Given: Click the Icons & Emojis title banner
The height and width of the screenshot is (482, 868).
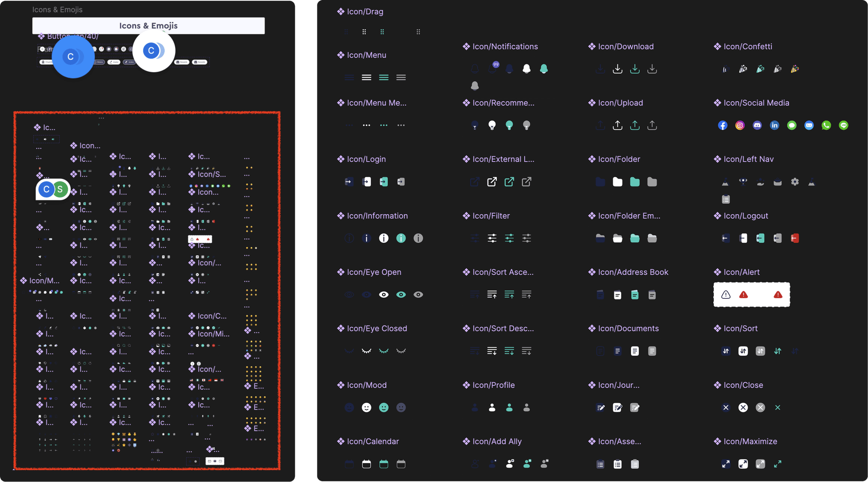Looking at the screenshot, I should [148, 26].
